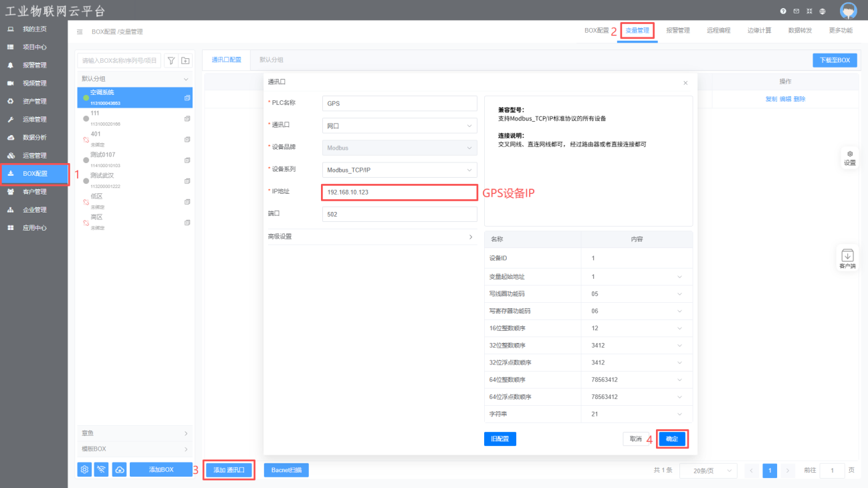
Task: Open the 通讯口 dropdown showing 网口
Action: (399, 126)
